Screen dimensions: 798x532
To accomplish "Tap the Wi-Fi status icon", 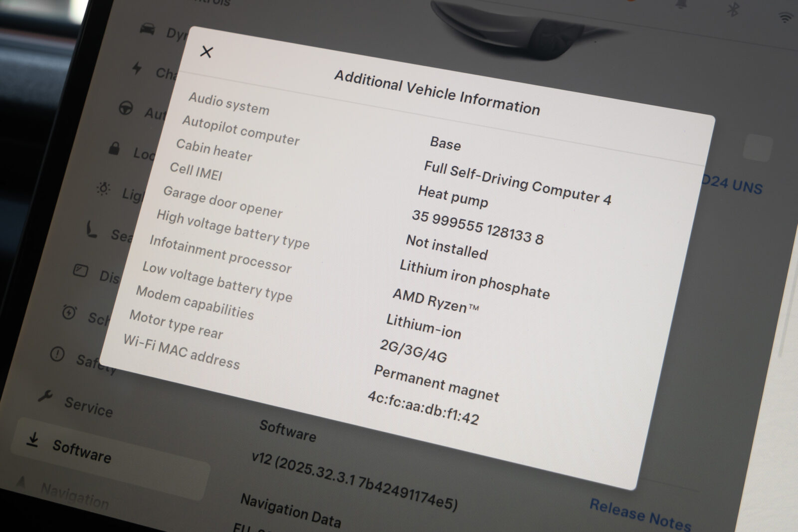I will coord(786,17).
